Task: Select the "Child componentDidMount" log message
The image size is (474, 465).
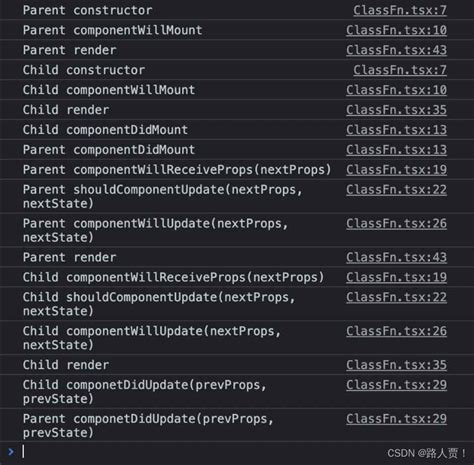Action: coord(105,130)
